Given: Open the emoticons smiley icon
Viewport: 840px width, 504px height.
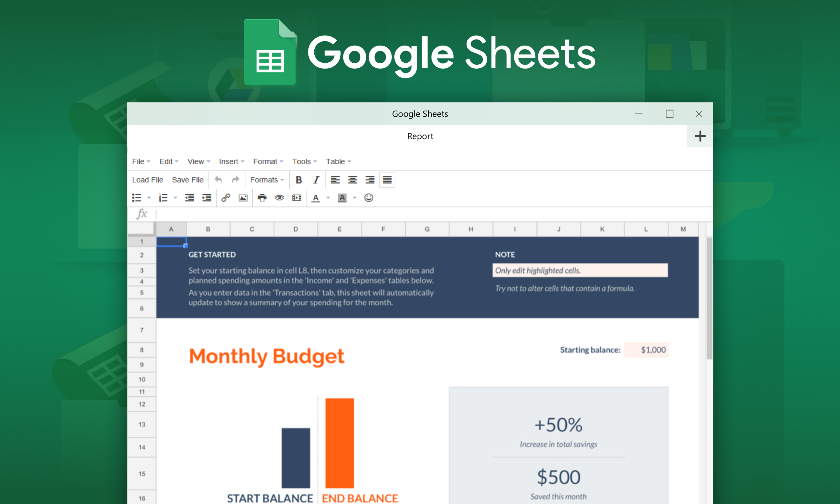Looking at the screenshot, I should click(x=369, y=198).
